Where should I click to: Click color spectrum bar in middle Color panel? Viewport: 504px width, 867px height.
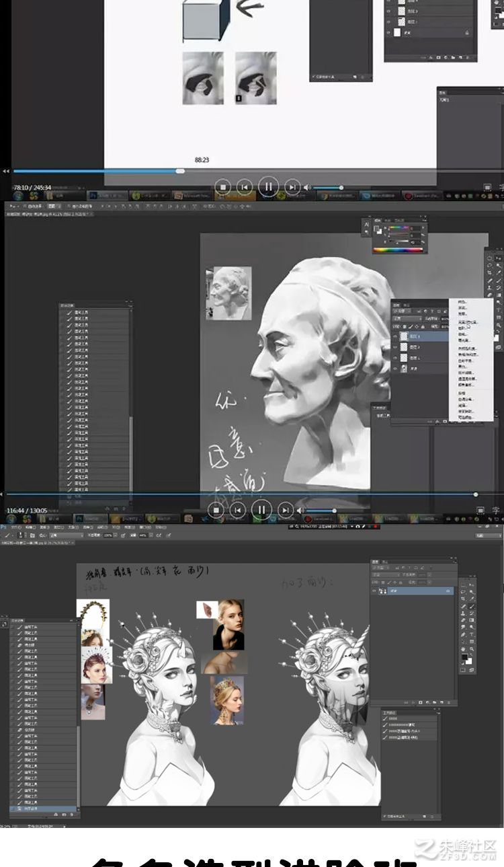(399, 250)
